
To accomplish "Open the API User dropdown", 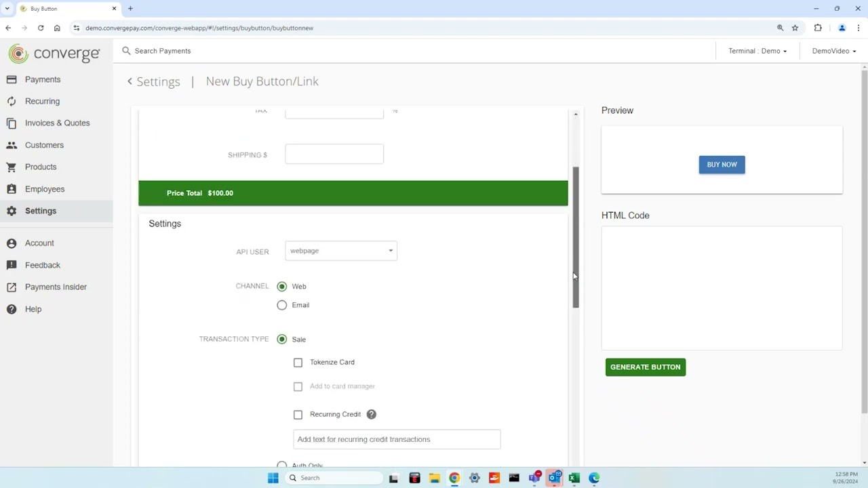I will pos(341,251).
